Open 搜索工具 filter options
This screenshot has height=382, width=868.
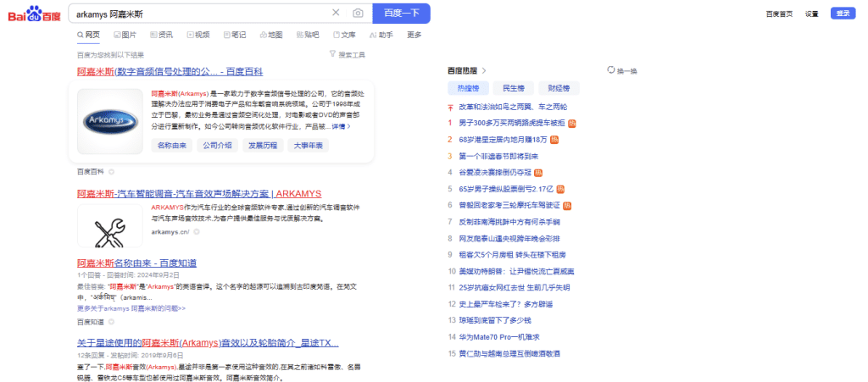[x=347, y=54]
